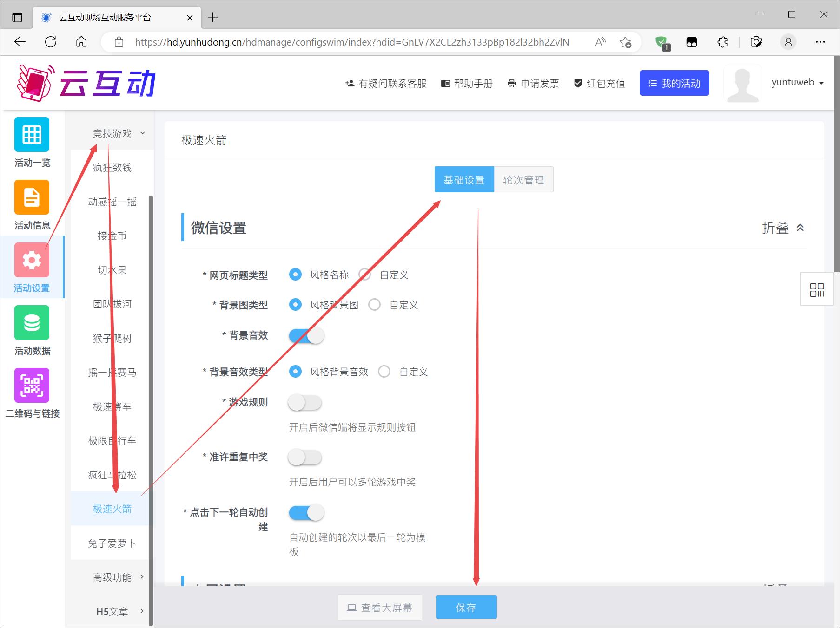840x628 pixels.
Task: Open browser extensions puzzle icon
Action: coord(722,42)
